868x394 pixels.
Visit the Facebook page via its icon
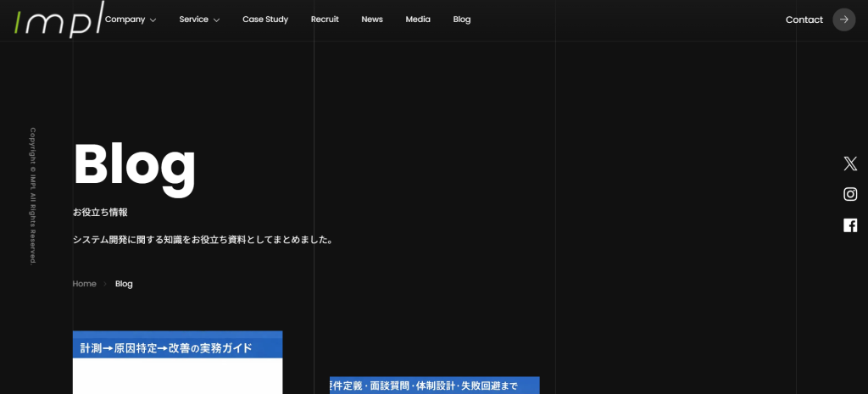pos(850,225)
